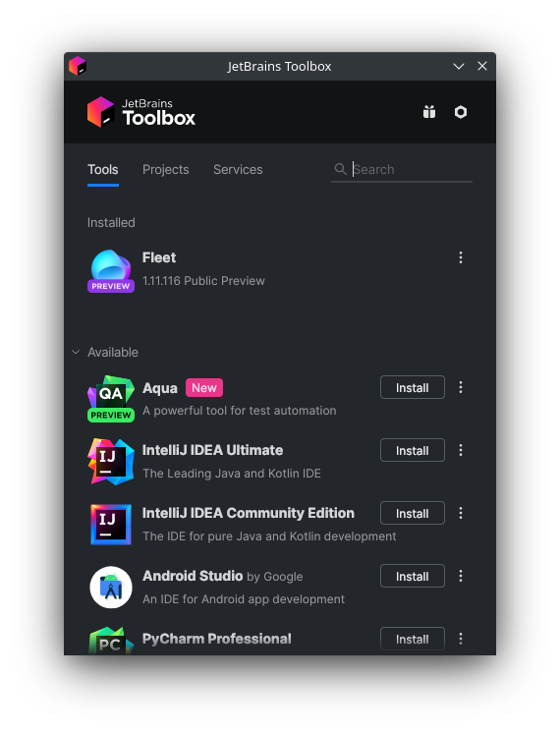Close the JetBrains Toolbox window

(482, 66)
